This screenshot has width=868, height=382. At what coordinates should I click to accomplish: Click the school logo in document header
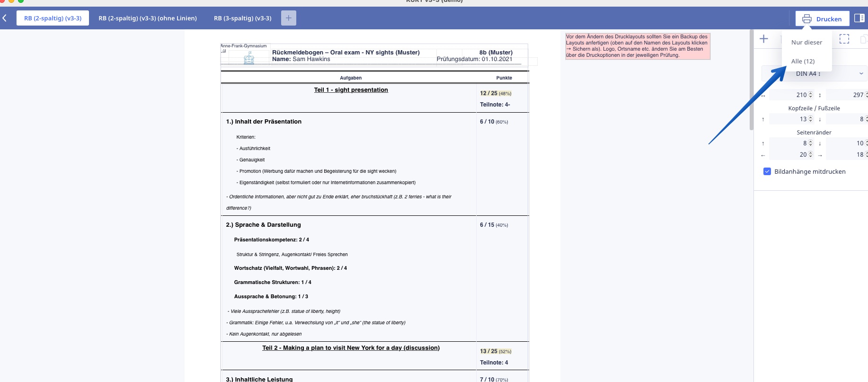click(249, 59)
